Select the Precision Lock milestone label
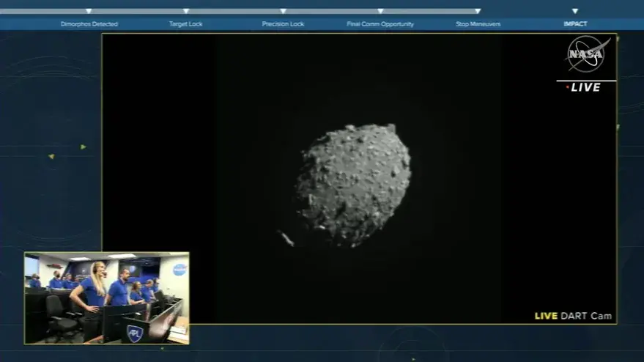The width and height of the screenshot is (644, 362). point(283,24)
